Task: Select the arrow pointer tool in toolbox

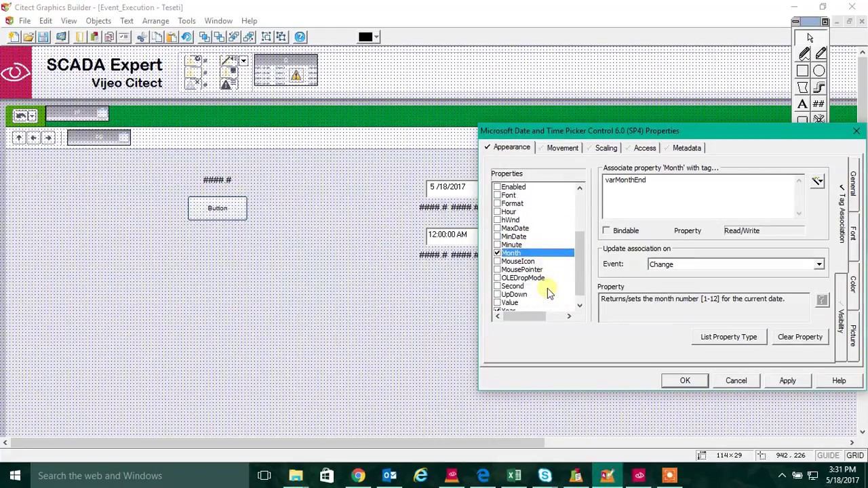Action: [810, 39]
